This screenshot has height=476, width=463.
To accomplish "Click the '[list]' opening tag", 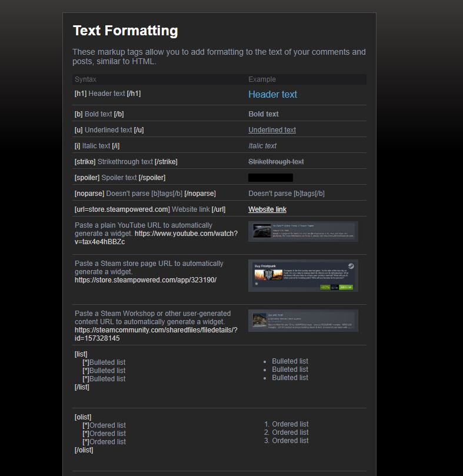I will pyautogui.click(x=81, y=354).
